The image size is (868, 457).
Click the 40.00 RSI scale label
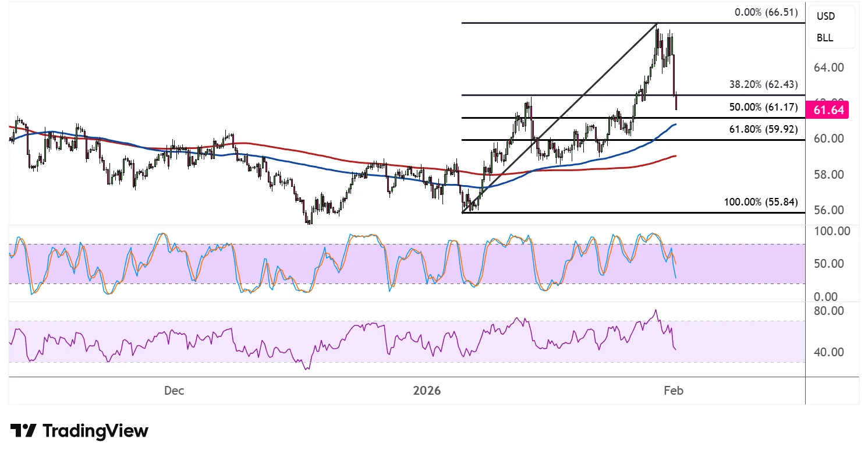pos(829,352)
